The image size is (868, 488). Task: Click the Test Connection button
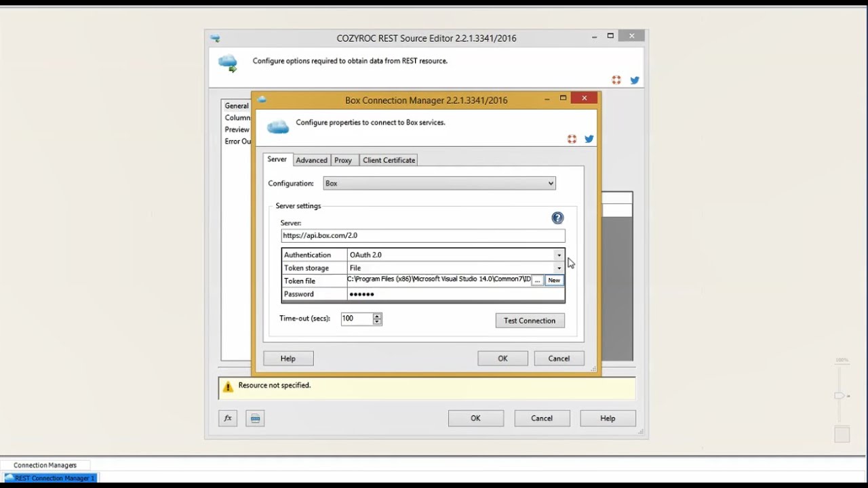[x=530, y=321]
